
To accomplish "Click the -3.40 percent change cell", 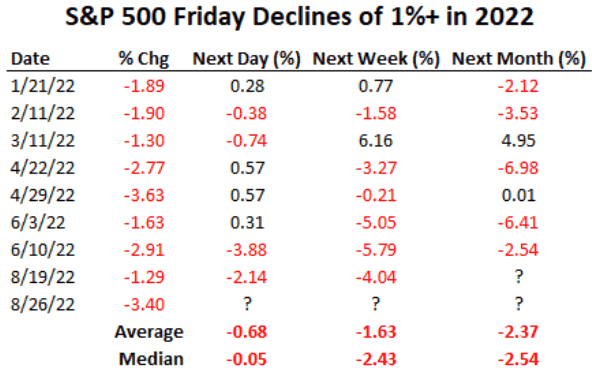I will tap(144, 305).
